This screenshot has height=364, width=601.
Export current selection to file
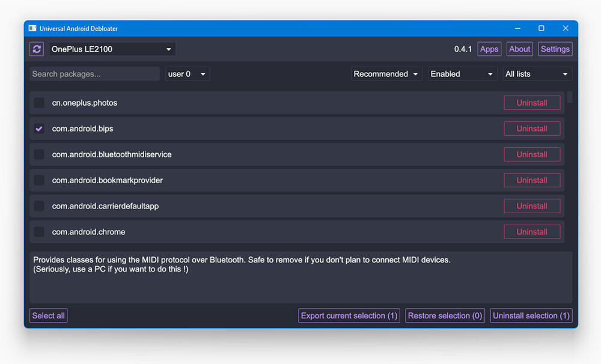tap(349, 316)
